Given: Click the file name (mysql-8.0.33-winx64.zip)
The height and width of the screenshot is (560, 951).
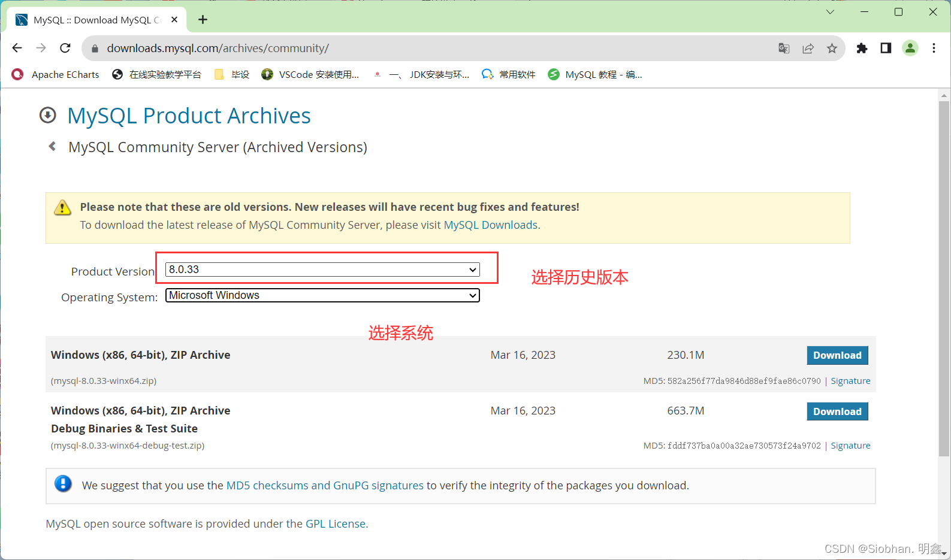Looking at the screenshot, I should tap(104, 381).
